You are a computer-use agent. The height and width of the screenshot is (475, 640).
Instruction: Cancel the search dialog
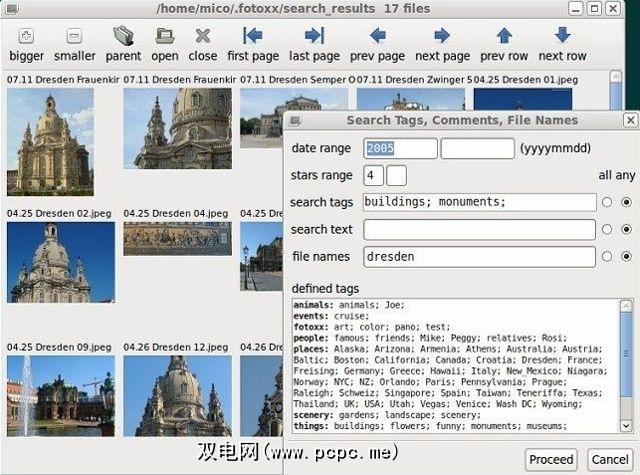pos(609,459)
